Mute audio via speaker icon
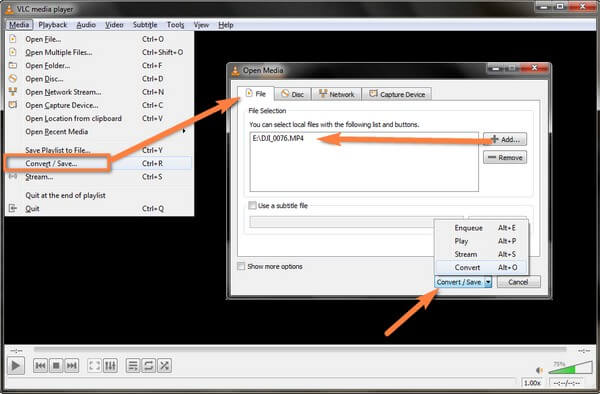 (540, 370)
